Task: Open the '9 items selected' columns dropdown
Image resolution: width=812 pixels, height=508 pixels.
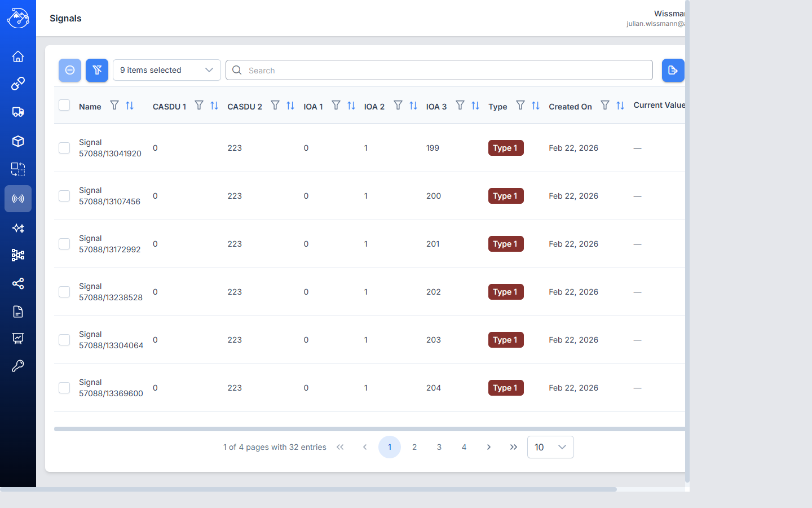Action: pyautogui.click(x=167, y=70)
